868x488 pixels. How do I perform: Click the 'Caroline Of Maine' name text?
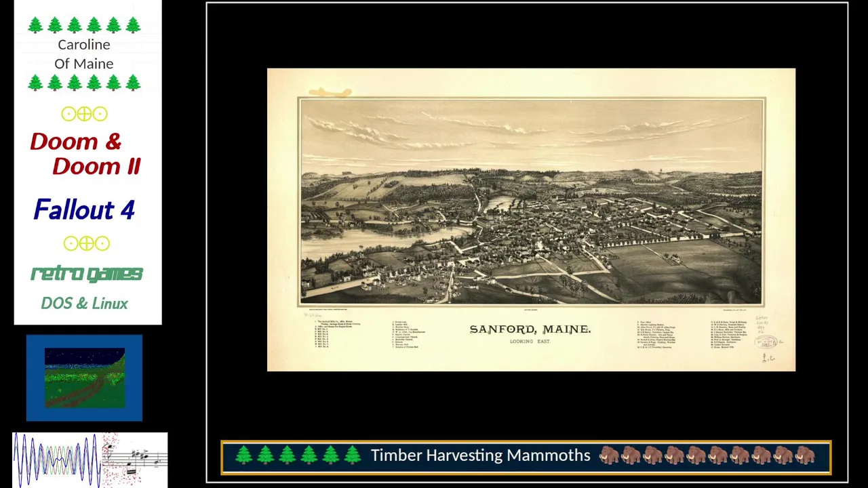pos(84,54)
